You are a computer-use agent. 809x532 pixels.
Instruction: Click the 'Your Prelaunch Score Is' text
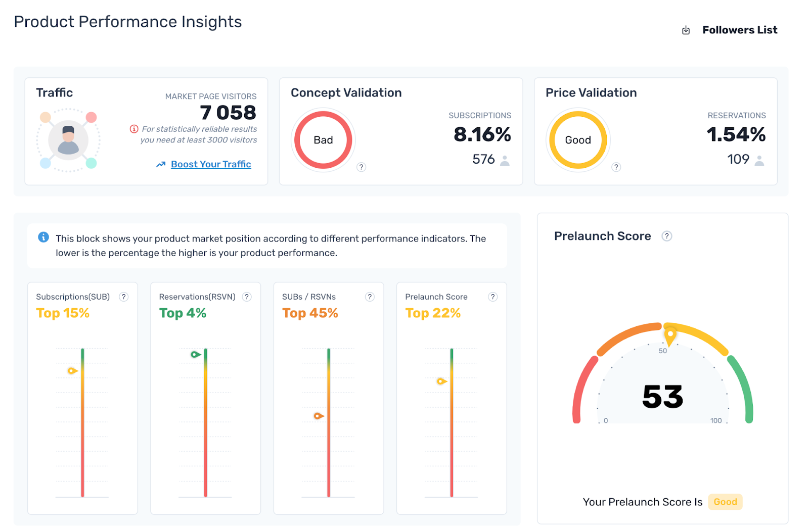click(x=643, y=502)
